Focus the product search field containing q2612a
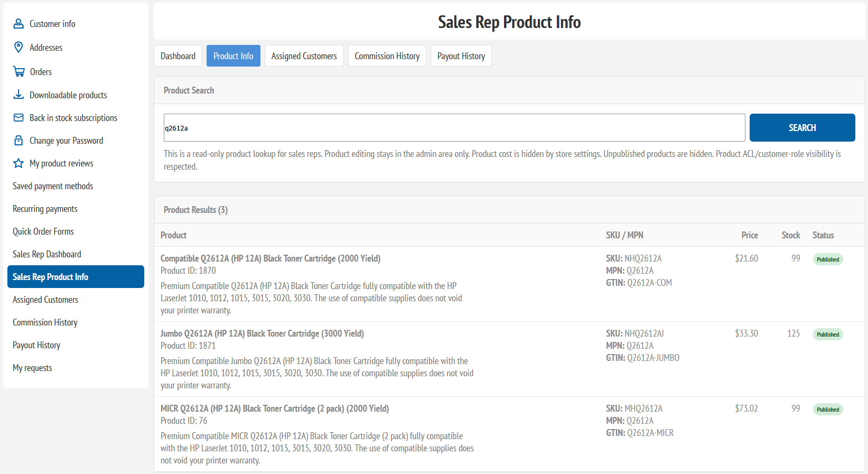 454,127
